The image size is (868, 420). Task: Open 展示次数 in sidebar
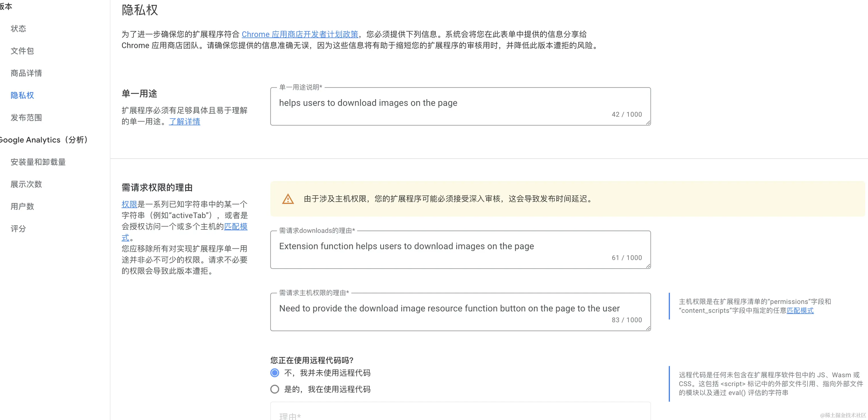[x=26, y=184]
